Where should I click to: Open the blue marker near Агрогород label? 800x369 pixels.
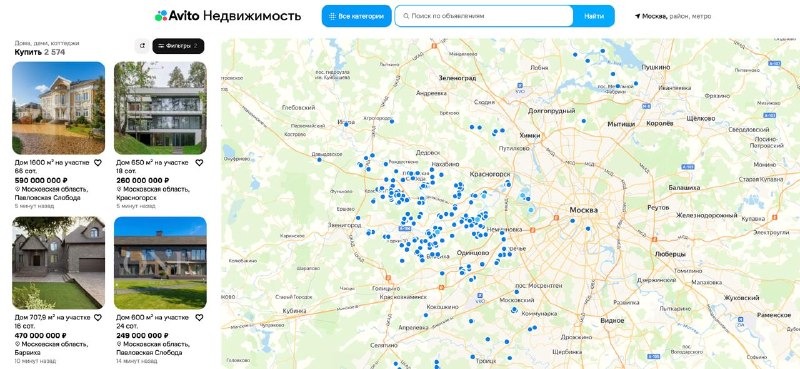pyautogui.click(x=392, y=121)
